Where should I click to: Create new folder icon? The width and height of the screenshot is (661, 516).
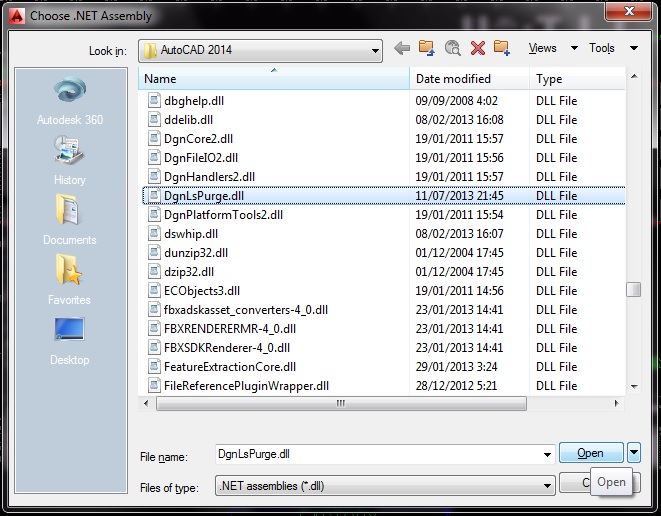point(502,48)
